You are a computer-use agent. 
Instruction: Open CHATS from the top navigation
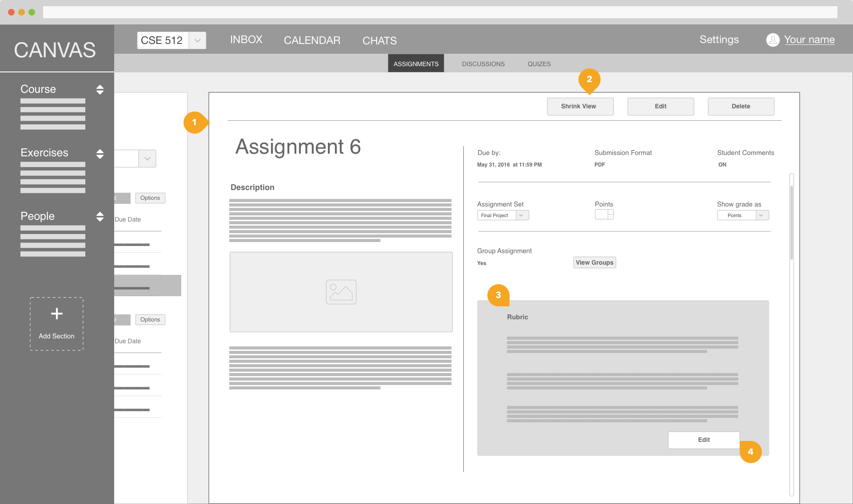pyautogui.click(x=379, y=41)
